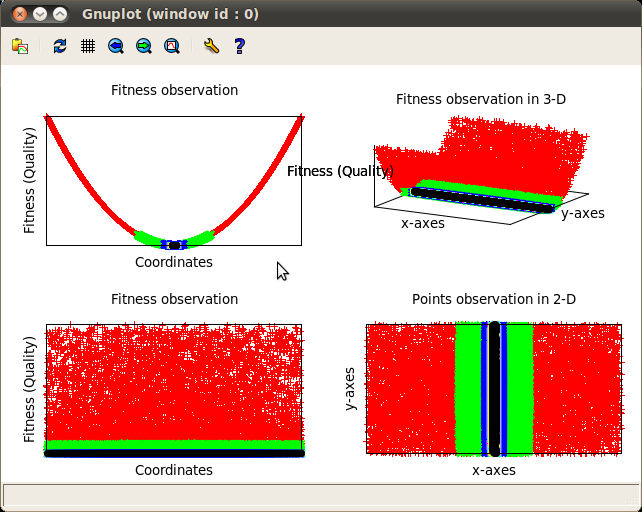This screenshot has width=642, height=512.
Task: Maximize the Gnuplot window
Action: point(61,14)
